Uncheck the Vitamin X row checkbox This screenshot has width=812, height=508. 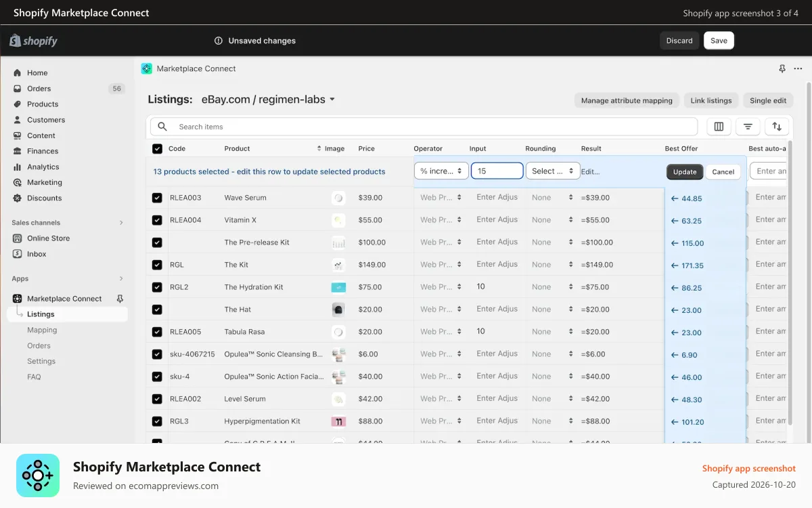coord(157,220)
